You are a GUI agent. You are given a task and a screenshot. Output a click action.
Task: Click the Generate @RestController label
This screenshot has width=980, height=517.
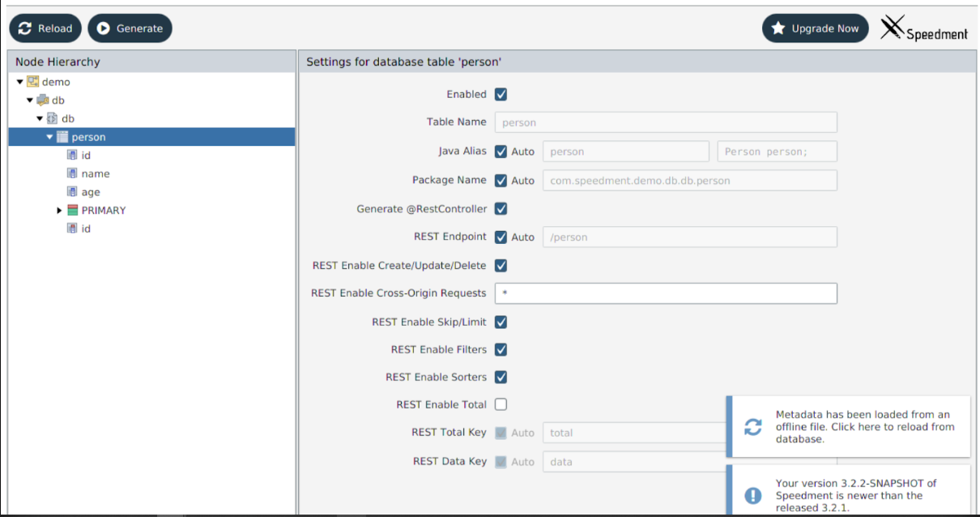pyautogui.click(x=422, y=209)
